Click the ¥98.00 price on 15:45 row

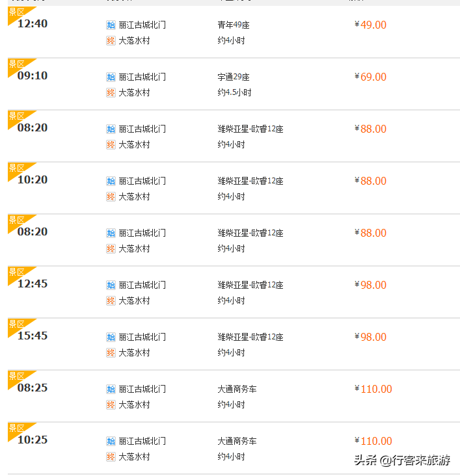pyautogui.click(x=370, y=337)
